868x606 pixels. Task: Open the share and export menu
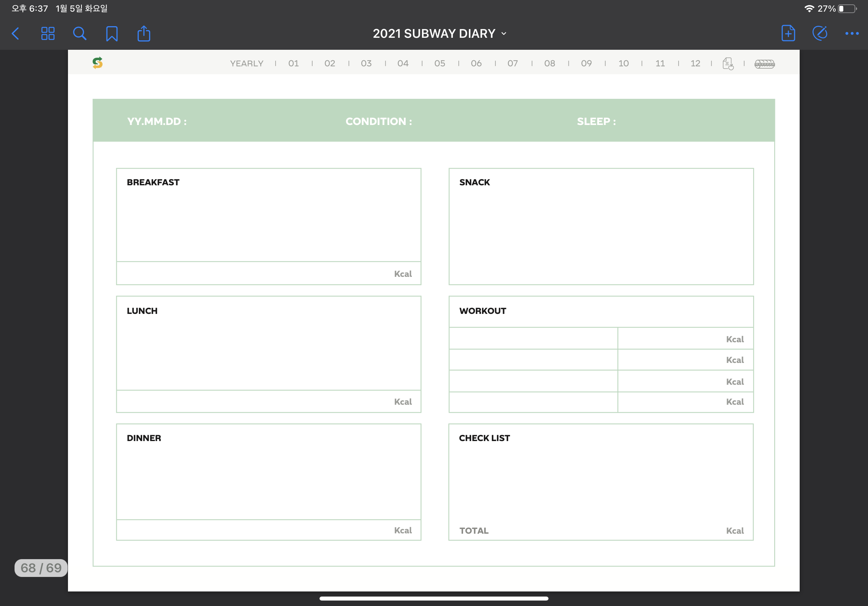click(144, 34)
